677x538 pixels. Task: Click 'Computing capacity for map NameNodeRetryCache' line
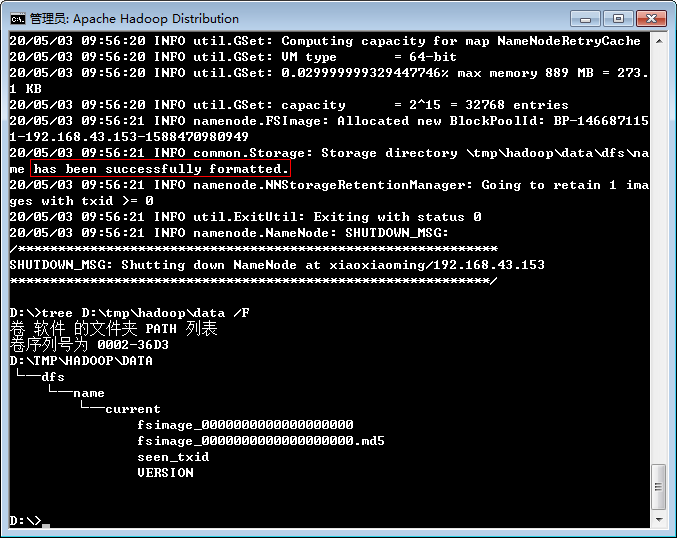click(x=325, y=41)
